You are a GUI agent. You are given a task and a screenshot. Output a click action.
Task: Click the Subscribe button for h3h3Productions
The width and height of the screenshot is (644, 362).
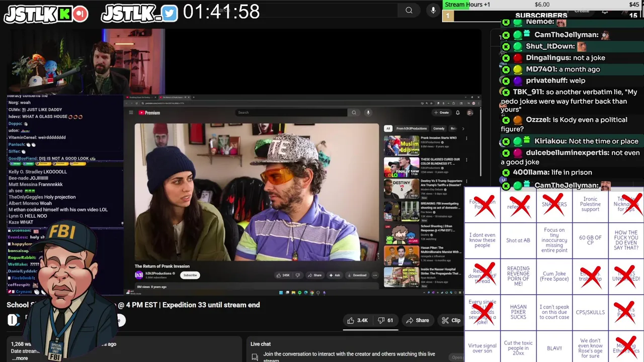[190, 275]
